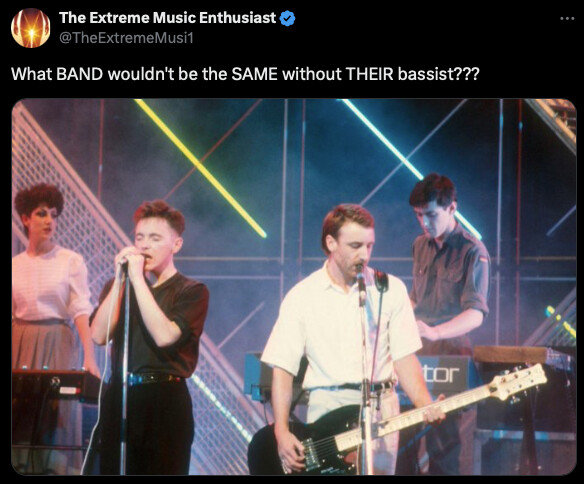
Task: Click the tweet text about bassists
Action: pyautogui.click(x=245, y=74)
